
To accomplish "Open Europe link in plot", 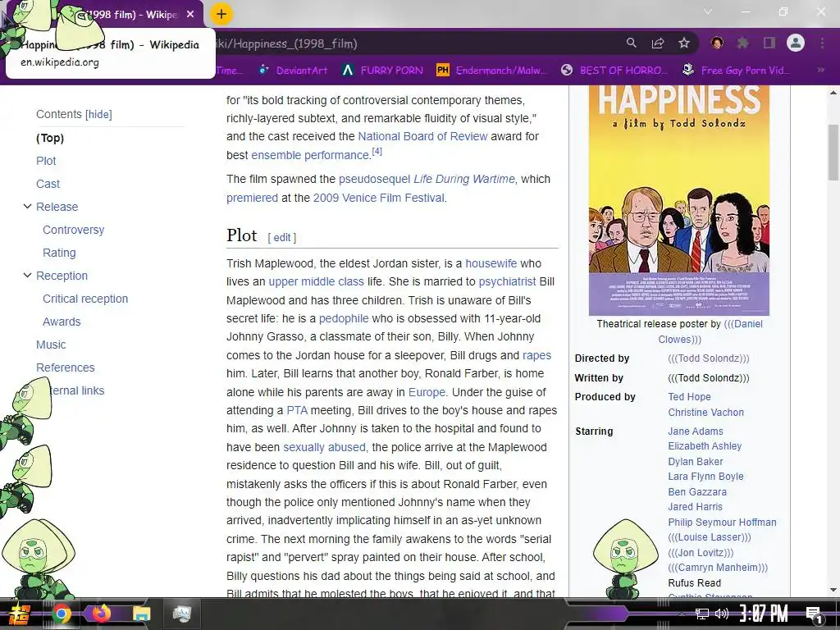I will (x=427, y=392).
